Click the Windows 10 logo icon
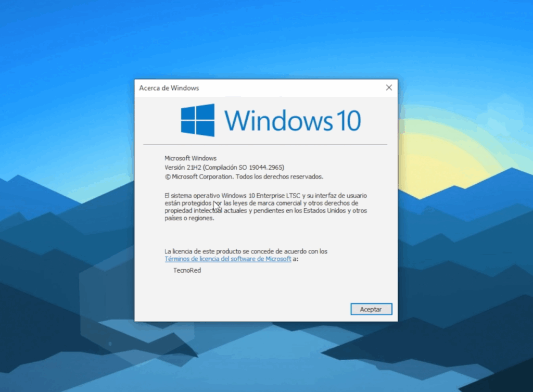This screenshot has height=392, width=533. click(x=197, y=120)
